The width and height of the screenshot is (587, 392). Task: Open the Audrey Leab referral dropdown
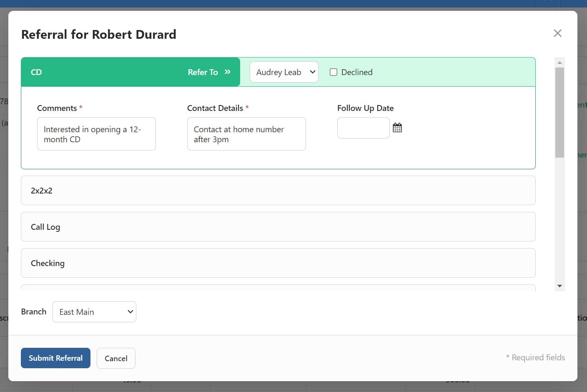point(284,72)
